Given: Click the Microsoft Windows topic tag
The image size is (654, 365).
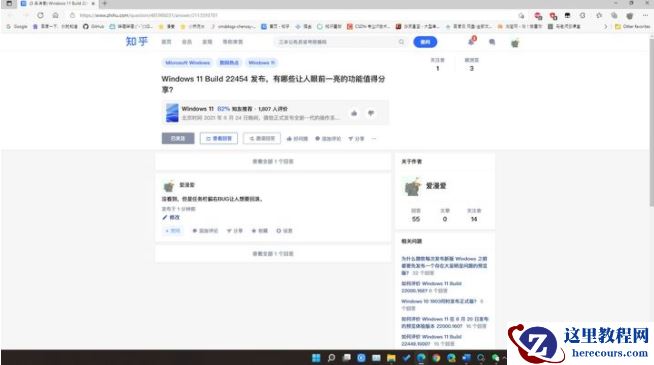Looking at the screenshot, I should [x=187, y=63].
